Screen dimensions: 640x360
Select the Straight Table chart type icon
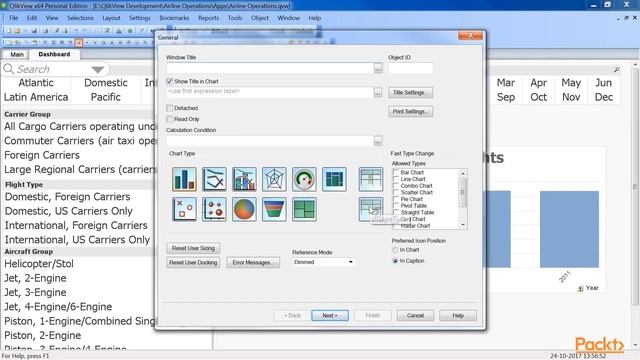coord(371,209)
